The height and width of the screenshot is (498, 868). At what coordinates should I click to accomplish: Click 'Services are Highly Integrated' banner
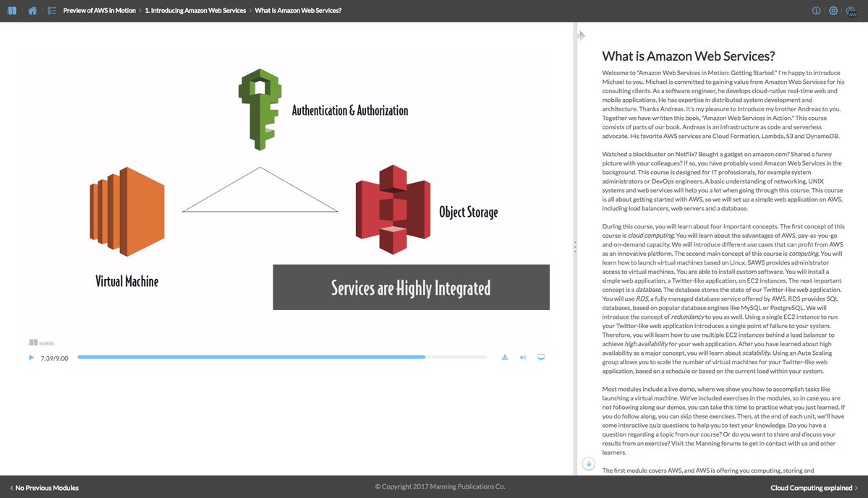(x=411, y=288)
